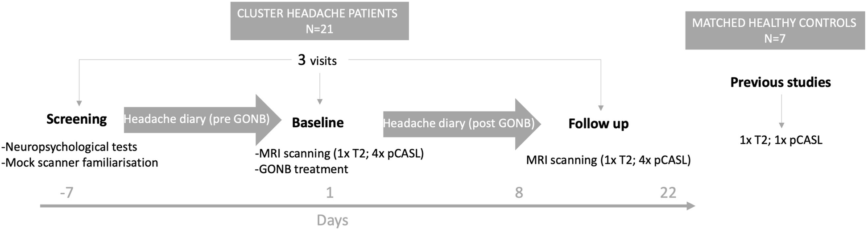Image resolution: width=868 pixels, height=230 pixels.
Task: Click the Cluster Headache Patients N=21 box
Action: [319, 21]
